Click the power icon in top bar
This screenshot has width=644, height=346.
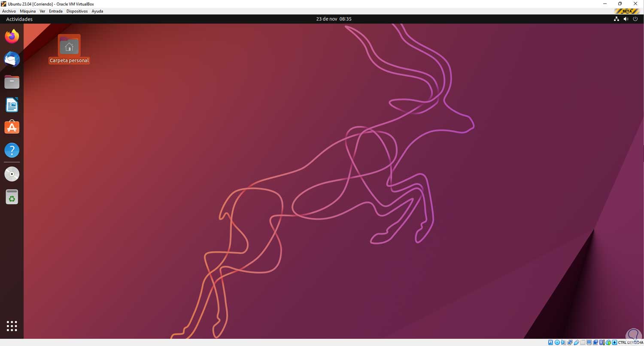coord(635,19)
